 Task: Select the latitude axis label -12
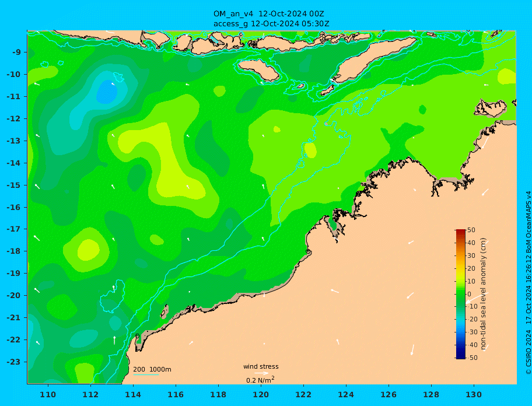(x=13, y=119)
